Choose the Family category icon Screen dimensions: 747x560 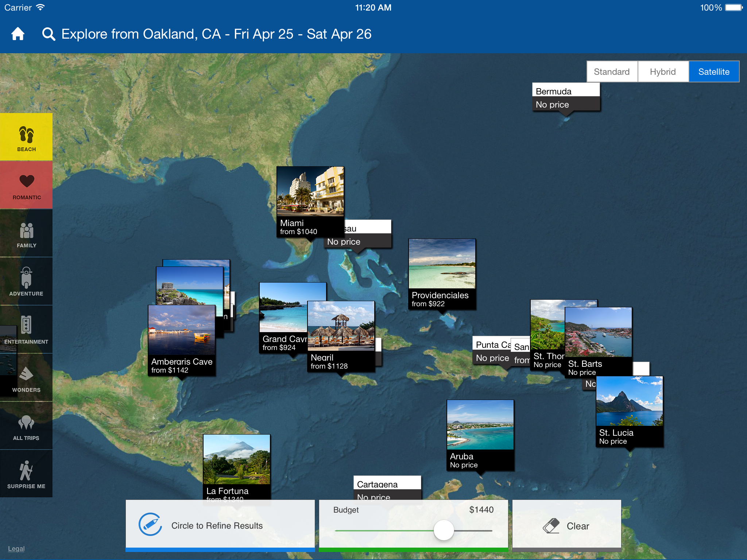(26, 233)
